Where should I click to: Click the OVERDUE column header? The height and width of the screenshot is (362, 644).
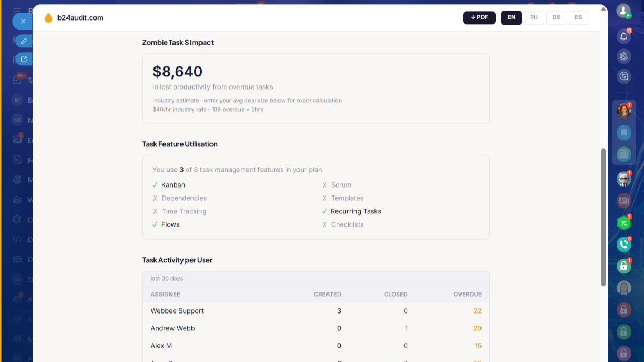467,295
